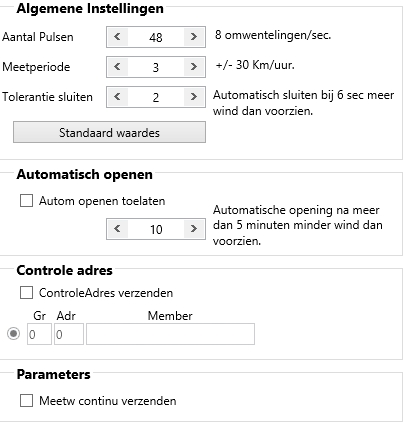Enable Meetw continu verzenden checkbox
Image resolution: width=407 pixels, height=430 pixels.
coord(26,400)
